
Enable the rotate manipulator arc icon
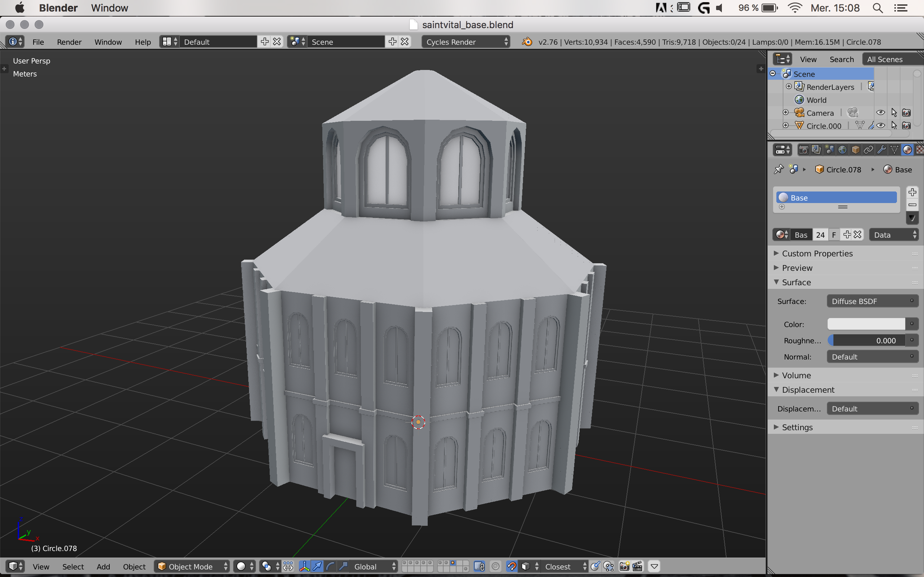click(330, 566)
